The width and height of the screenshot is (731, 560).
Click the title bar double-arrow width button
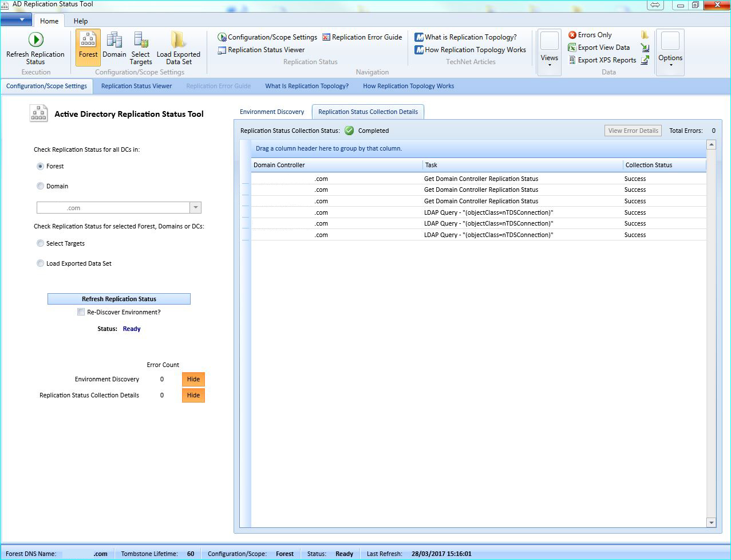pyautogui.click(x=655, y=5)
